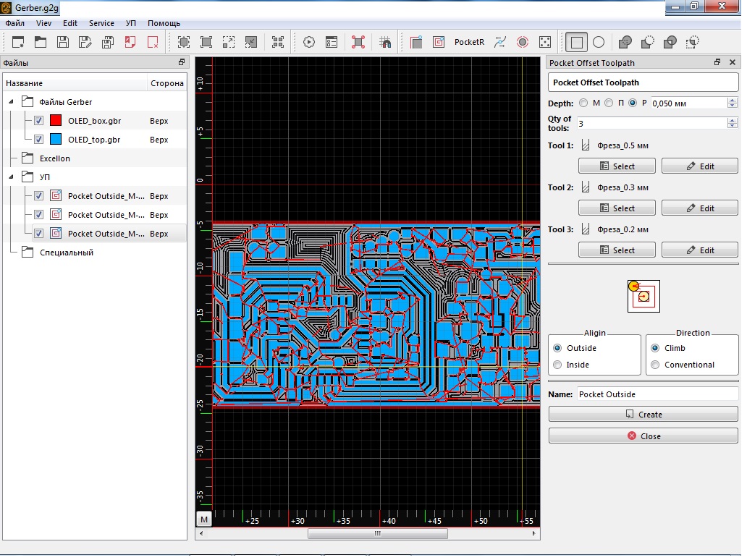Click the Open folder toolbar icon
Image resolution: width=747 pixels, height=560 pixels.
pos(41,42)
